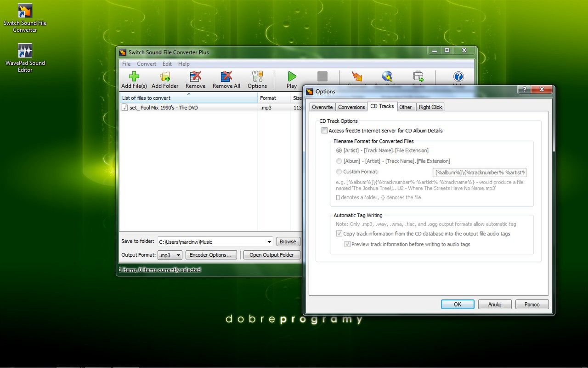Click the Encoder Options... button
Screen dimensions: 588x368
211,255
